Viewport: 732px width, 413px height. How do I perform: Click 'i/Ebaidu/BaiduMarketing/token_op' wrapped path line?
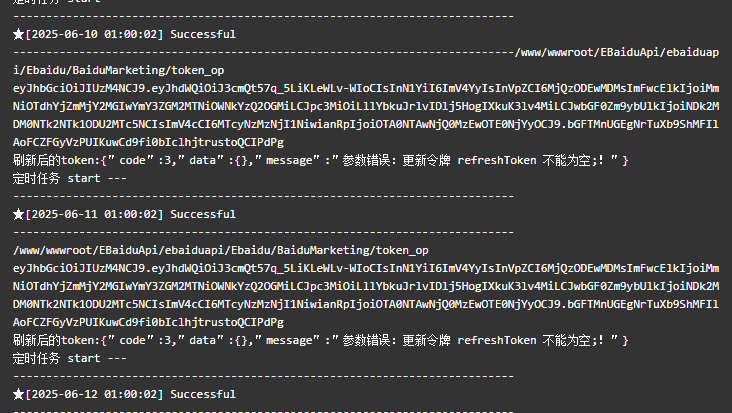tap(119, 70)
